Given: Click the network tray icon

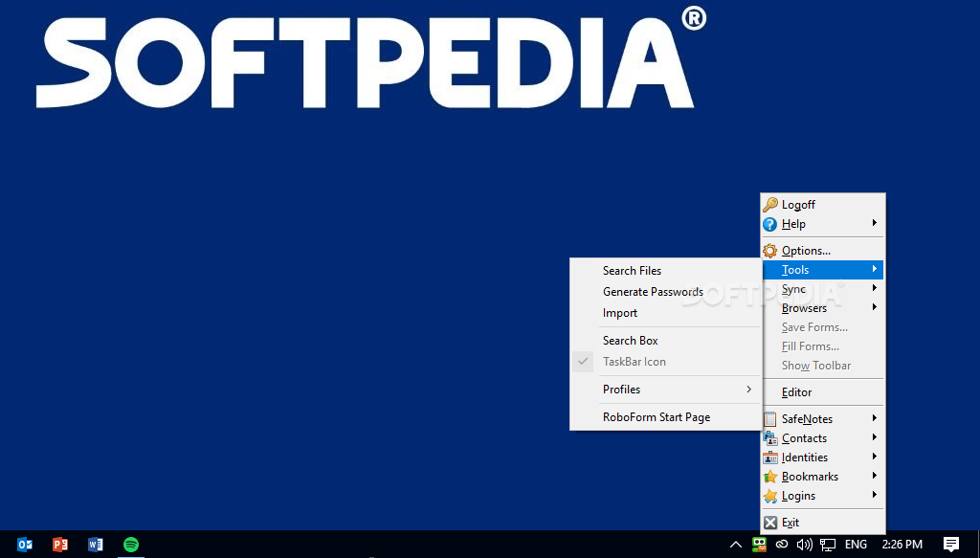Looking at the screenshot, I should (828, 545).
